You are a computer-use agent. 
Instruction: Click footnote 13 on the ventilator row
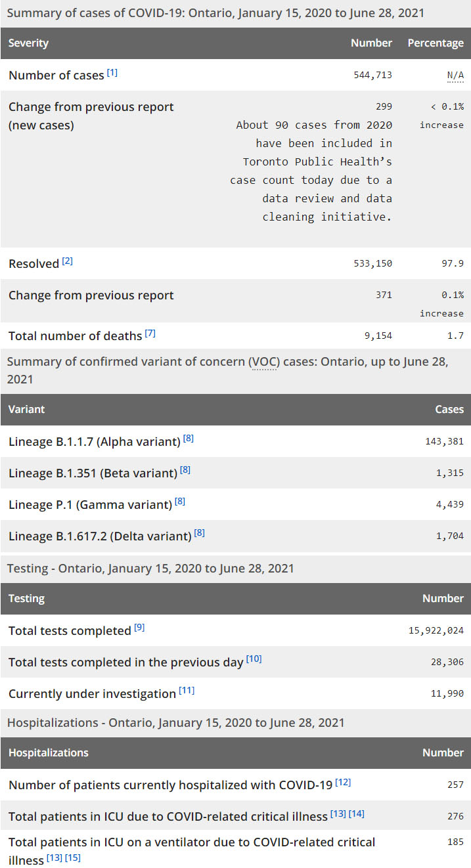pos(54,857)
